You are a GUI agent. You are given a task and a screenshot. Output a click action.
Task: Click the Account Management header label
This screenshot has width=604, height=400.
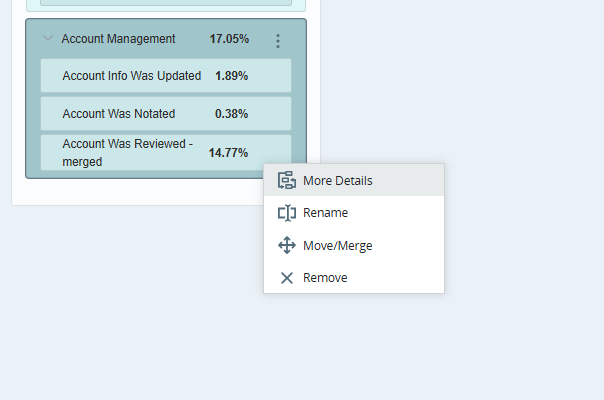click(x=118, y=39)
